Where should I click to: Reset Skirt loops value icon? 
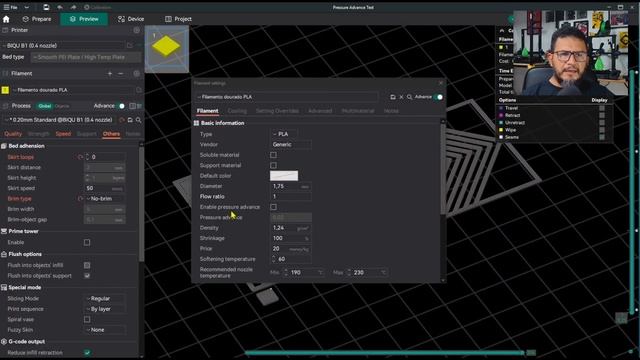[x=80, y=157]
